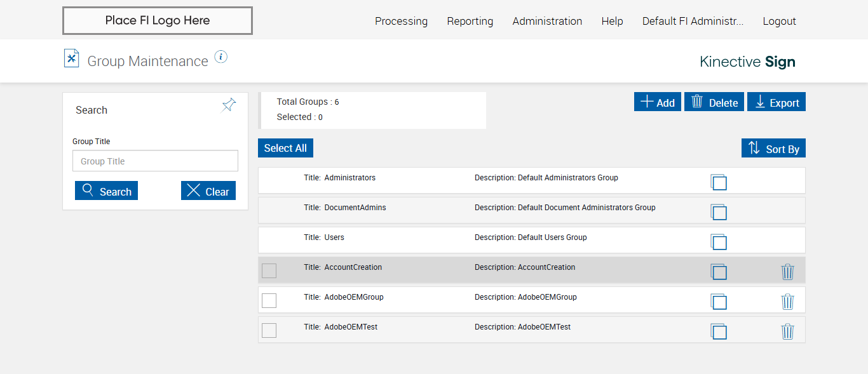Check the AccountCreation group checkbox
868x374 pixels.
tap(269, 270)
